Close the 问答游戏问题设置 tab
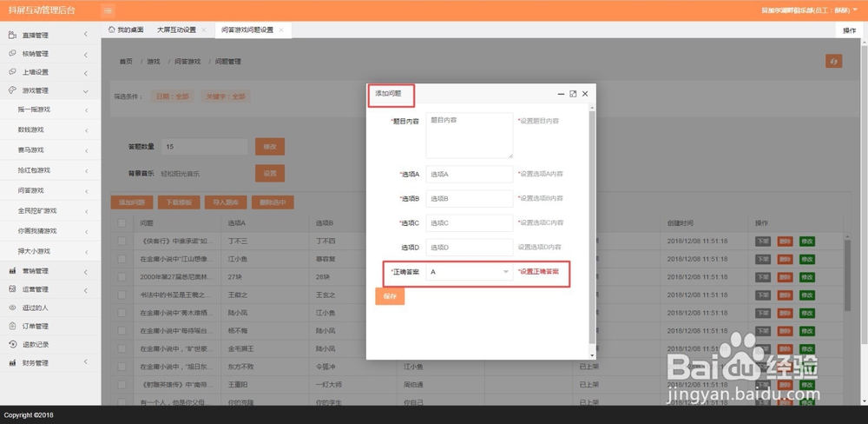The height and width of the screenshot is (424, 868). click(x=280, y=30)
